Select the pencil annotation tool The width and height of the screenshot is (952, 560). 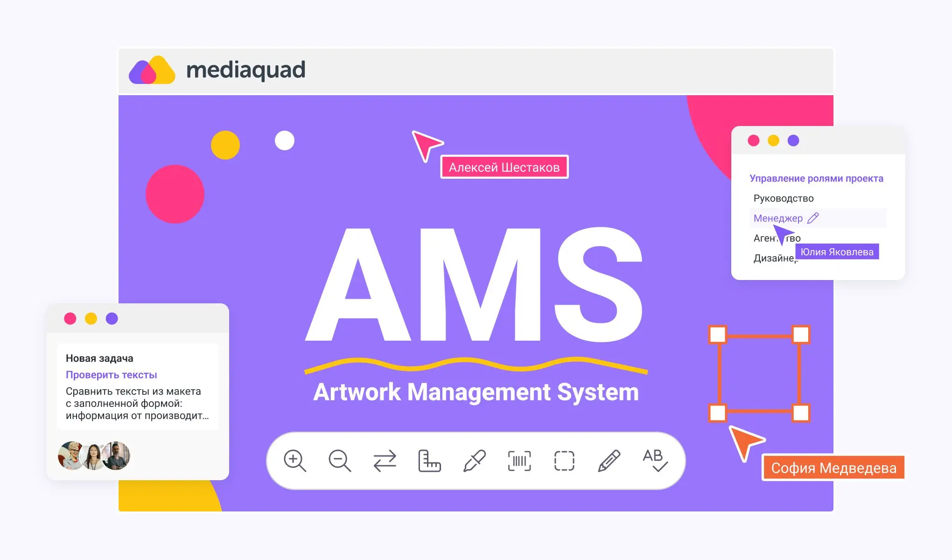pos(609,461)
